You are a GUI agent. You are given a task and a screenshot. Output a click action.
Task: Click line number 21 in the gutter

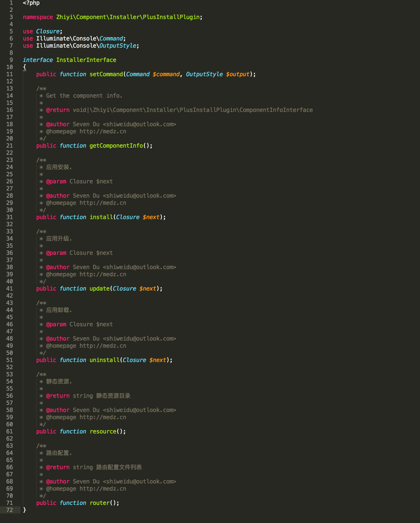pyautogui.click(x=10, y=146)
